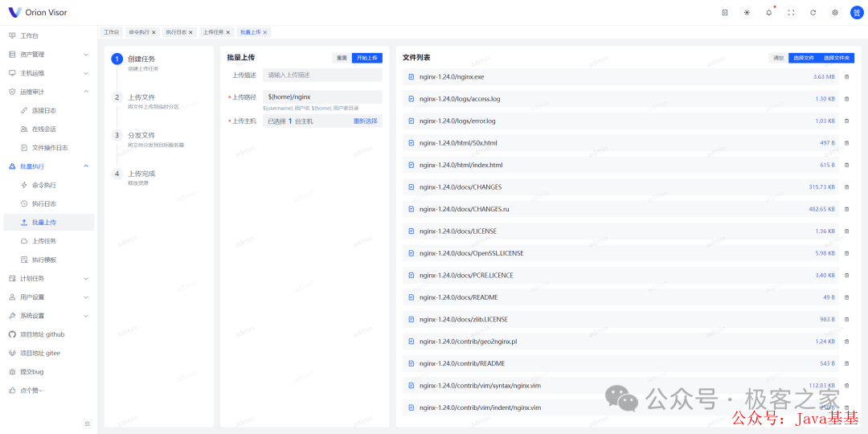Remove docs/README via trash icon
This screenshot has height=434, width=868.
coord(846,298)
